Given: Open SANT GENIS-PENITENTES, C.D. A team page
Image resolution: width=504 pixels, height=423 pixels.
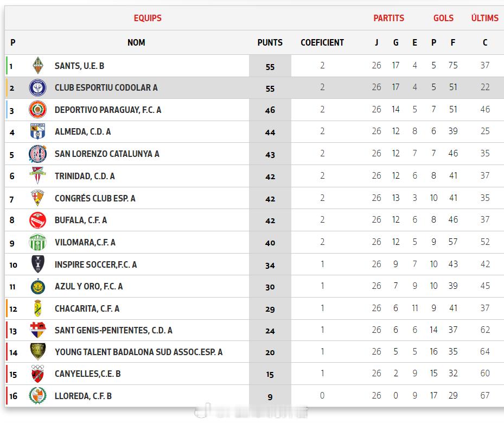Looking at the screenshot, I should 113,330.
